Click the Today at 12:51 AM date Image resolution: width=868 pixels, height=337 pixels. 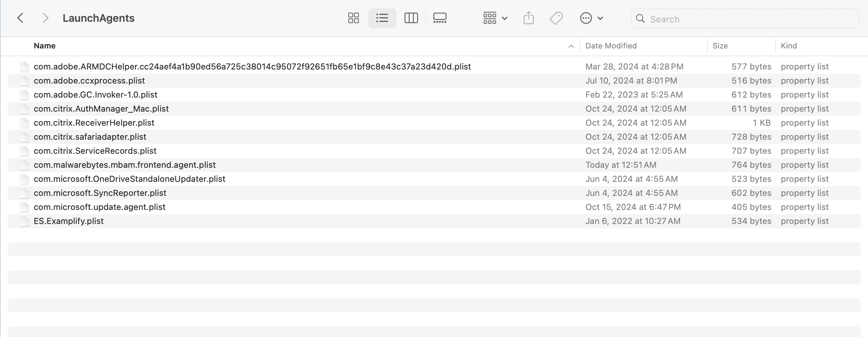point(621,165)
